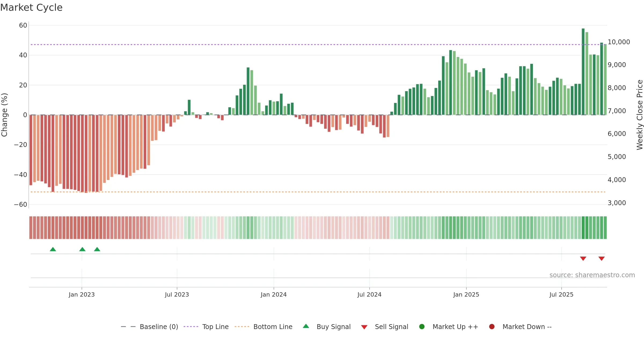644x362 pixels.
Task: Click the first sell signal marker after Jul 2025
Action: [583, 258]
